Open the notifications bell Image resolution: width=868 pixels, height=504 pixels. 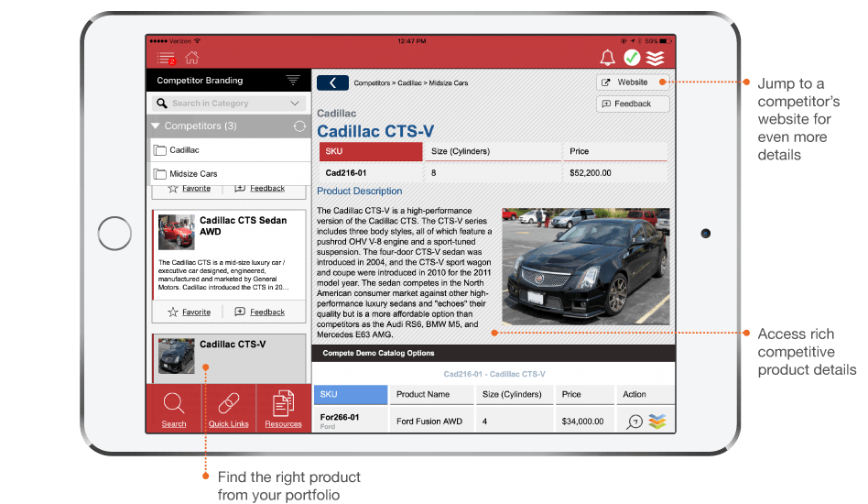point(607,59)
